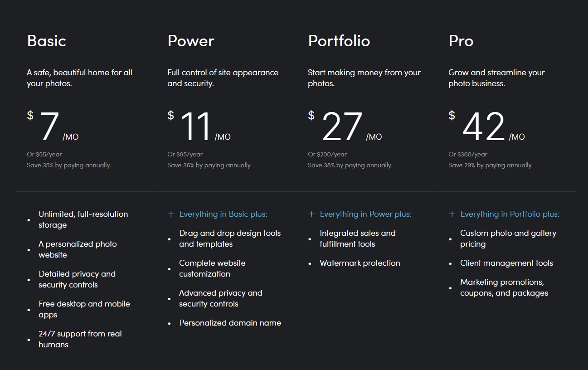Click the Client management tools feature

[x=506, y=263]
